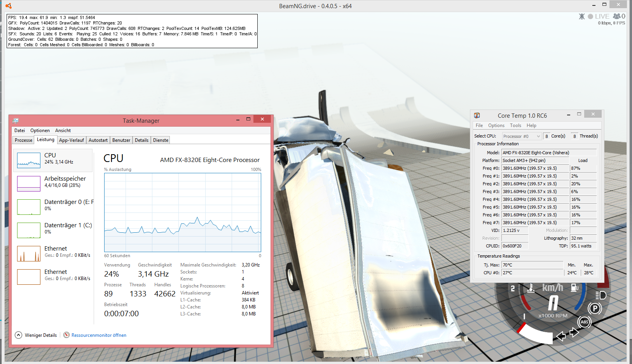Click the Tj. Max 70°C field
This screenshot has width=632, height=364.
[532, 265]
